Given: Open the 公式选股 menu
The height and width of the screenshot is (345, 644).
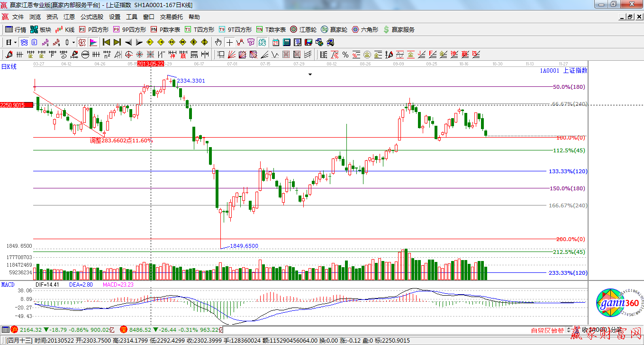Looking at the screenshot, I should point(91,17).
